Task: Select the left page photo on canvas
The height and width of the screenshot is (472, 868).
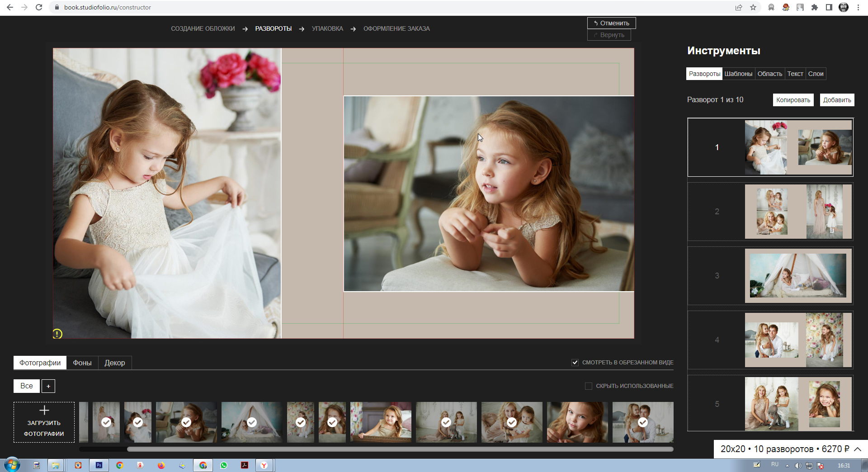Action: click(x=167, y=193)
